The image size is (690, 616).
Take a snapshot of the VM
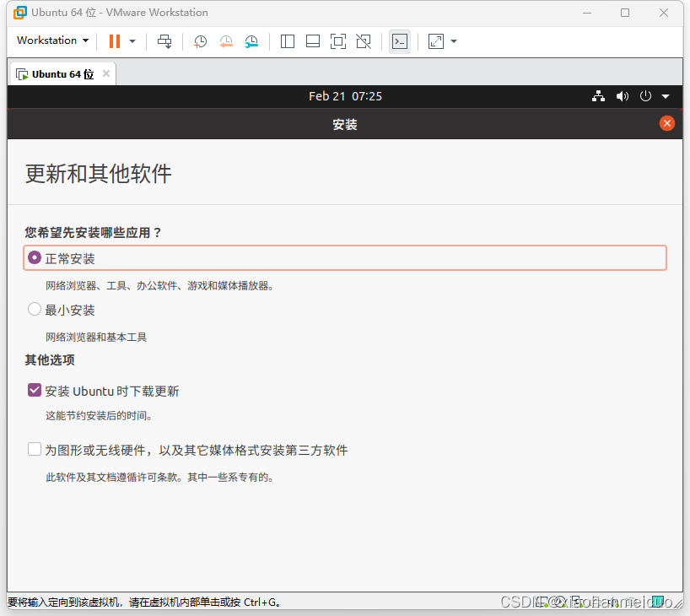click(200, 41)
